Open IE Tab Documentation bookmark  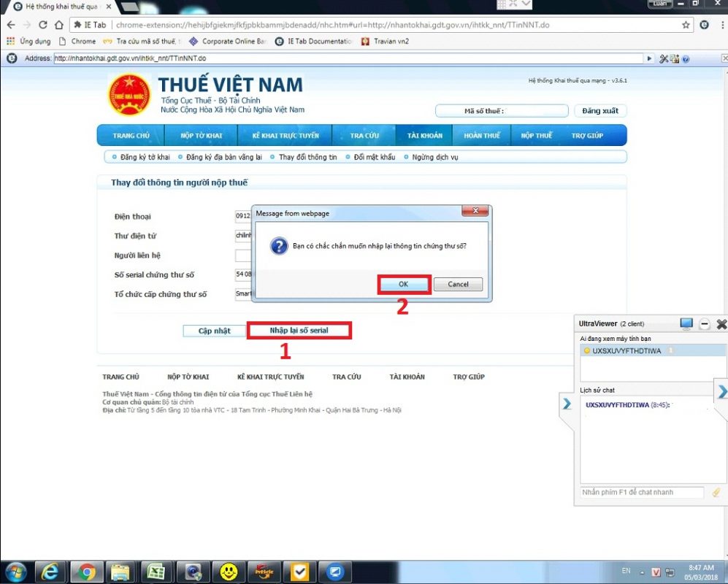313,42
